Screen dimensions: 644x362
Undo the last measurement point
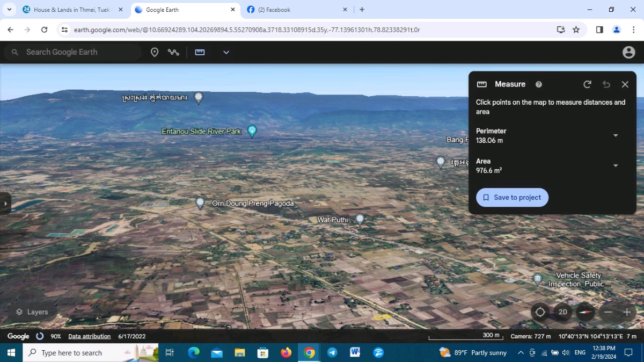click(606, 84)
